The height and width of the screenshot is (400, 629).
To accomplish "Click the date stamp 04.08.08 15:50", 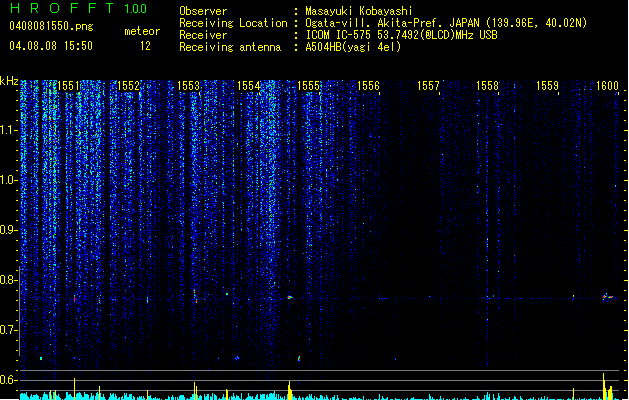I will point(51,46).
